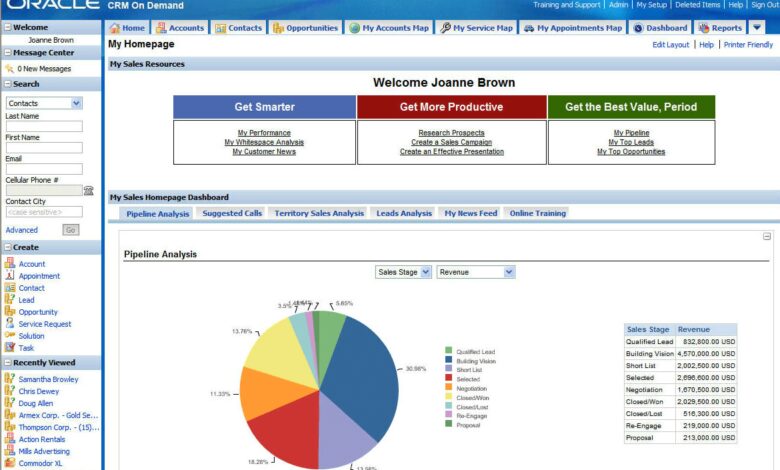
Task: Click the Lead icon in Create section
Action: point(10,299)
